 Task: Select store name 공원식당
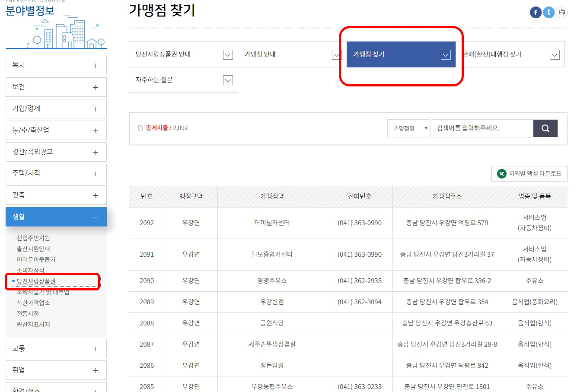pos(272,323)
